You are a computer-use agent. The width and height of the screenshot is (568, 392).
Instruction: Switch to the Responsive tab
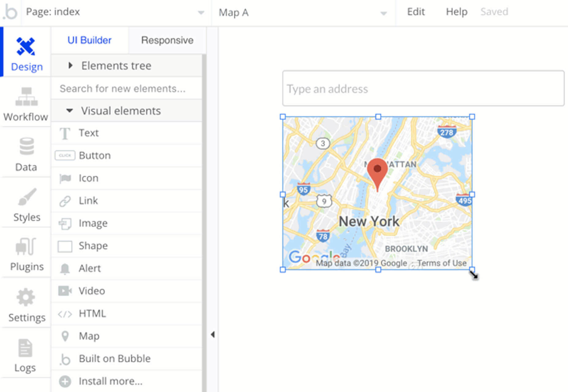[167, 40]
